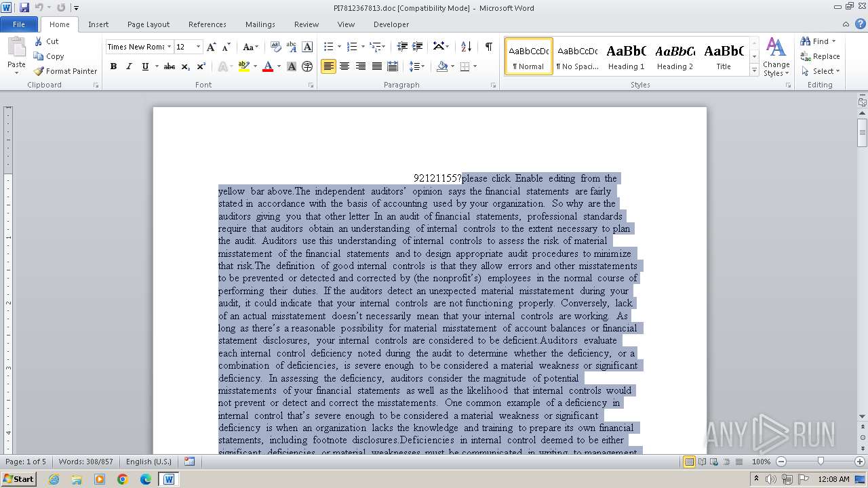
Task: Expand borders dropdown arrow
Action: [x=475, y=66]
